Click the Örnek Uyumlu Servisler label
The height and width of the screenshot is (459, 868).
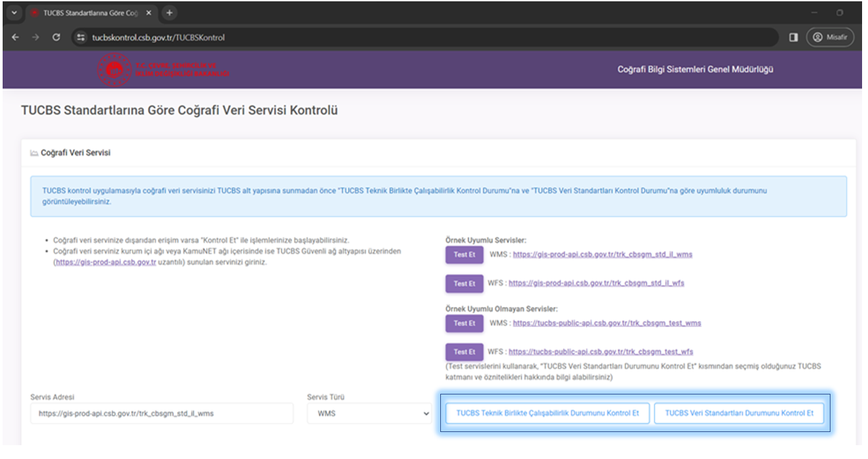[x=486, y=240]
